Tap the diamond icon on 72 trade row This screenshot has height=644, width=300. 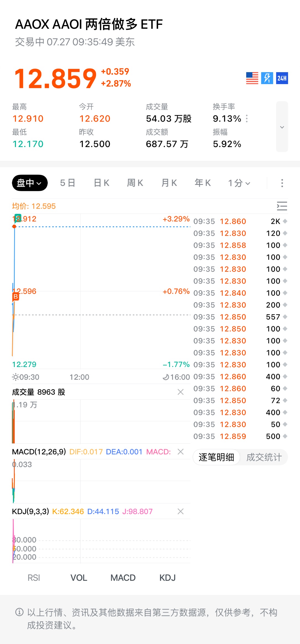pos(285,400)
